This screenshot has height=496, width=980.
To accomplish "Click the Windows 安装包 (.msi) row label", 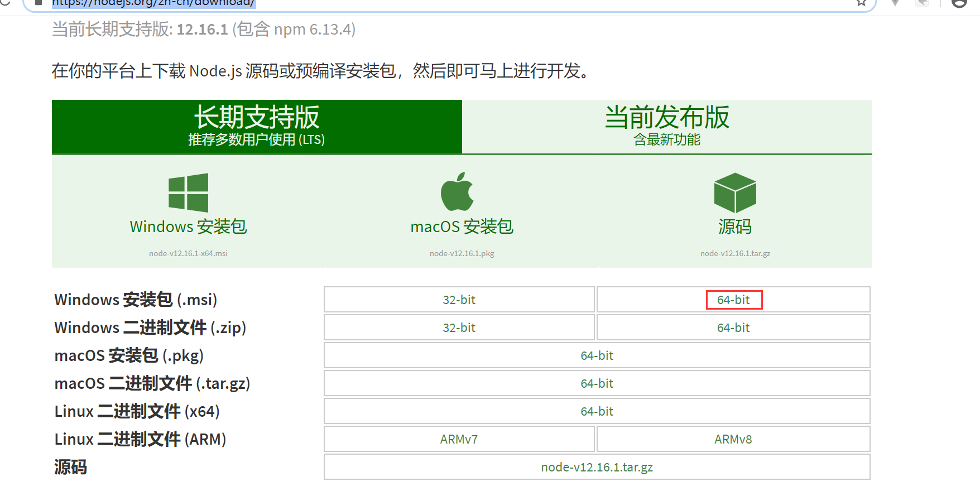I will (x=136, y=300).
